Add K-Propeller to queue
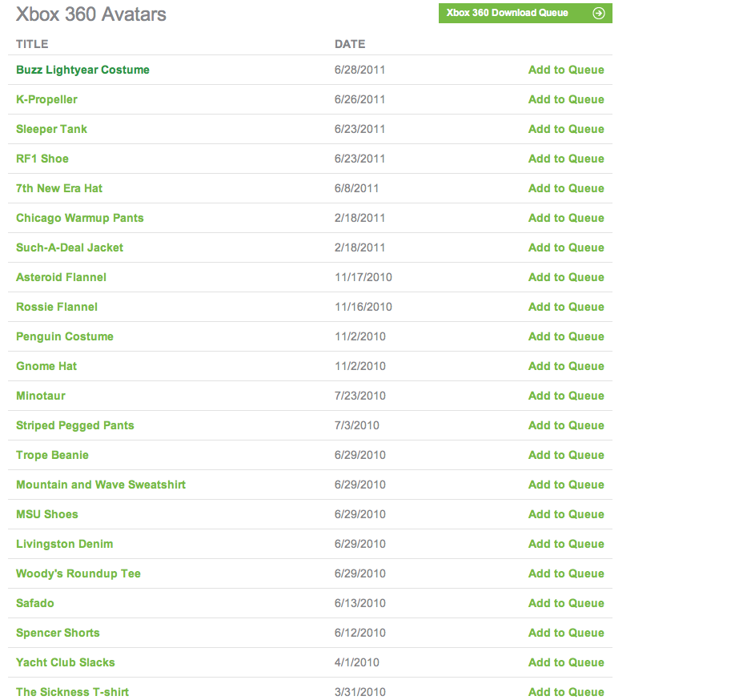This screenshot has width=747, height=700. [x=566, y=99]
